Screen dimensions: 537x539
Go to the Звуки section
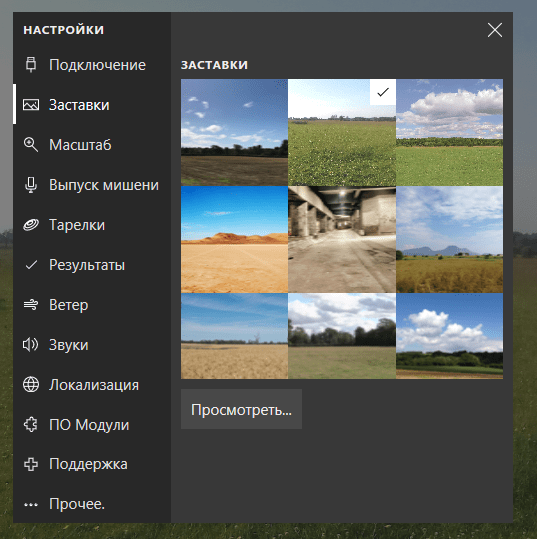coord(92,345)
